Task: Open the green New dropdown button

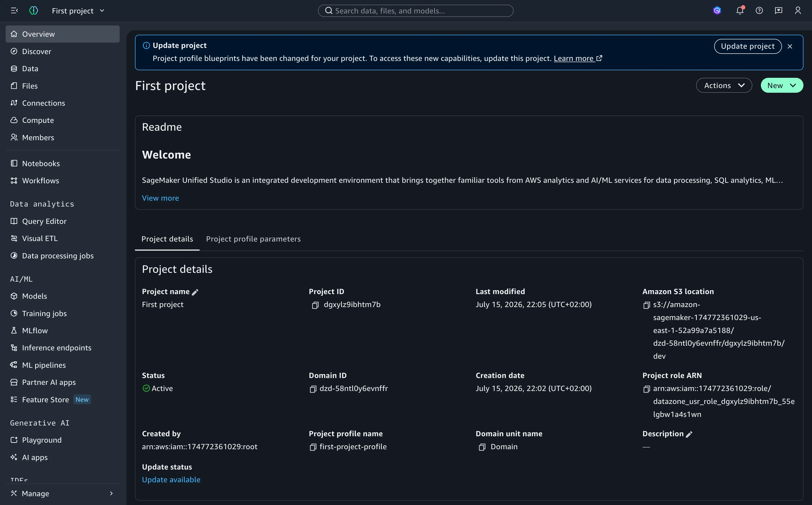Action: click(782, 85)
